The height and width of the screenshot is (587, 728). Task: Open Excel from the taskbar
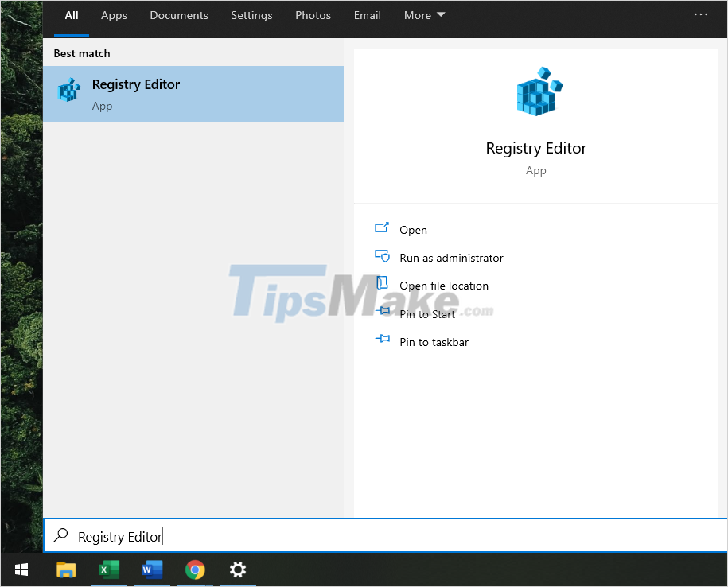(109, 570)
